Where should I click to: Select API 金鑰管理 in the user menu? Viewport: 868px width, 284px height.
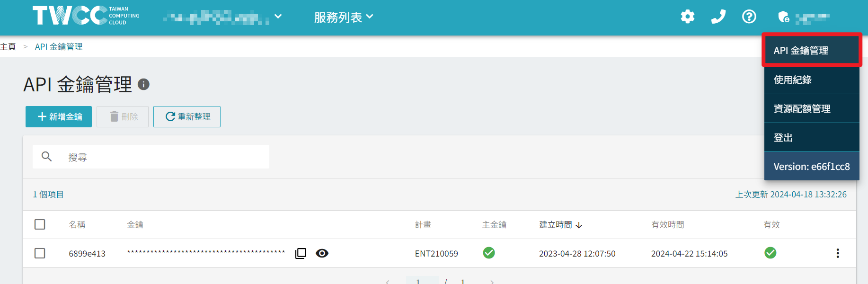[x=812, y=50]
